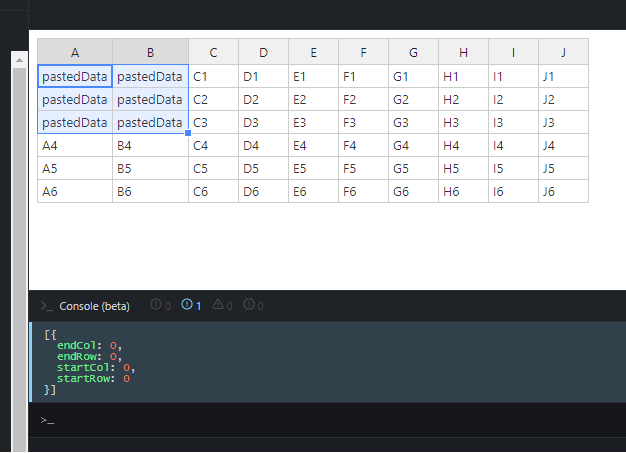Click cell B6

click(x=151, y=192)
